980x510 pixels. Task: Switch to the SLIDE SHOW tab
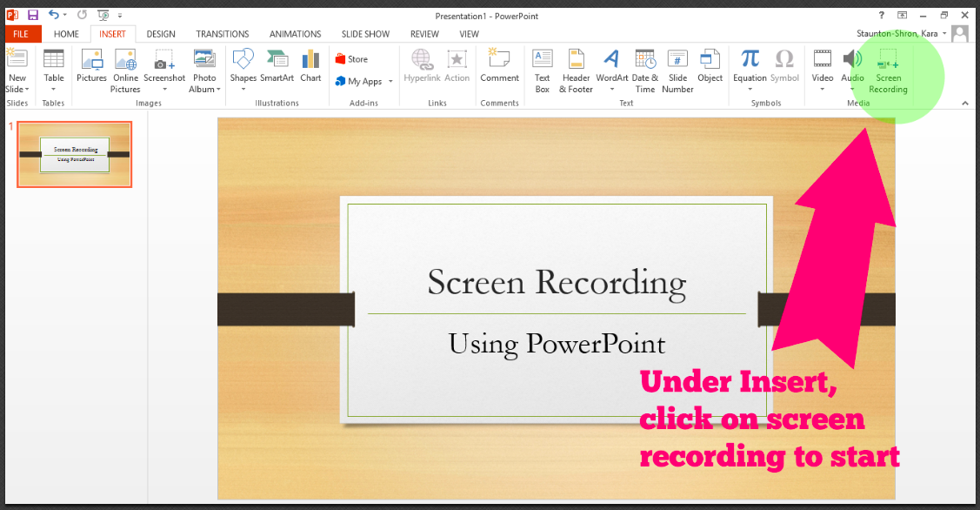coord(365,34)
